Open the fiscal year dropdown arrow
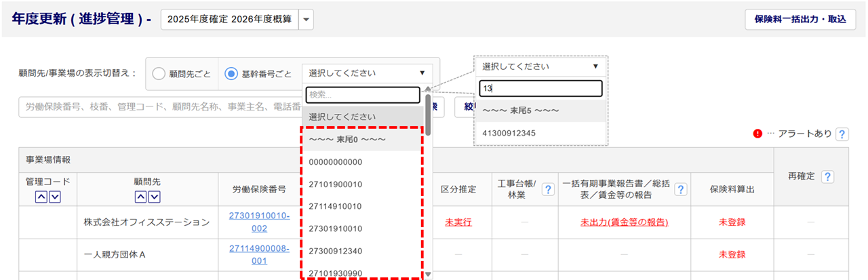Screen dimensions: 868x280 tap(306, 19)
